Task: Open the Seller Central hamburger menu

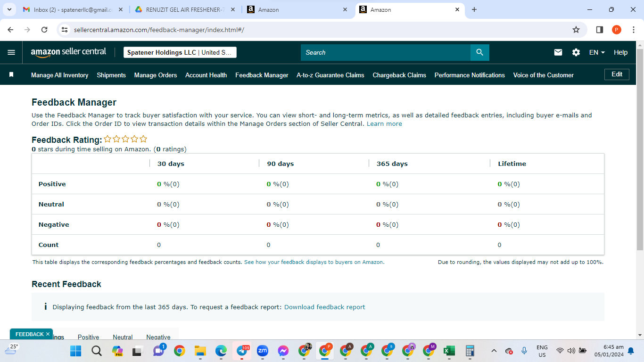Action: point(11,52)
